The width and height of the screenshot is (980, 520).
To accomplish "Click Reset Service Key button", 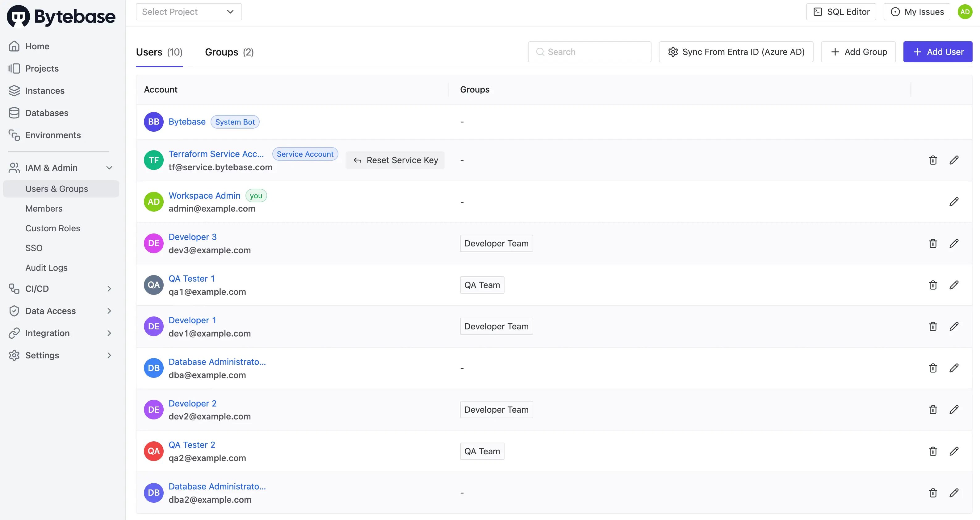I will (x=395, y=160).
